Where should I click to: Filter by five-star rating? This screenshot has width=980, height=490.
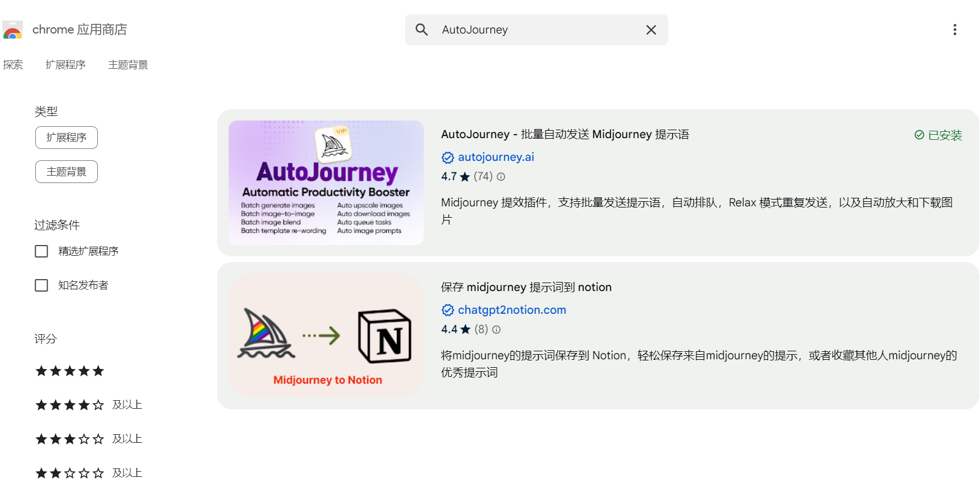pos(70,371)
